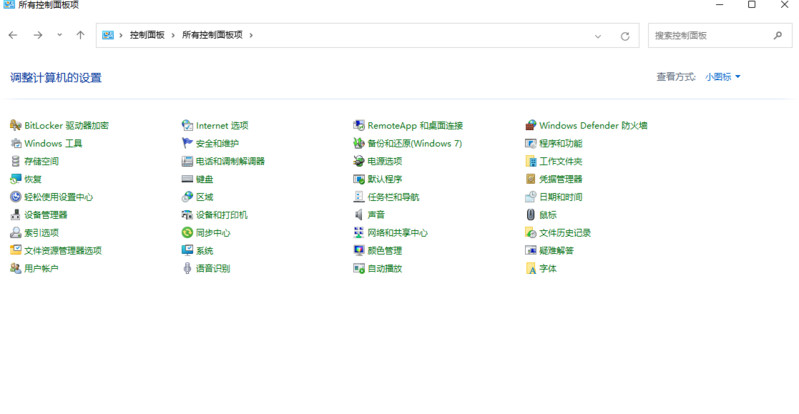Image resolution: width=799 pixels, height=414 pixels.
Task: Click the Windows Defender 防火墙 icon
Action: pos(530,125)
